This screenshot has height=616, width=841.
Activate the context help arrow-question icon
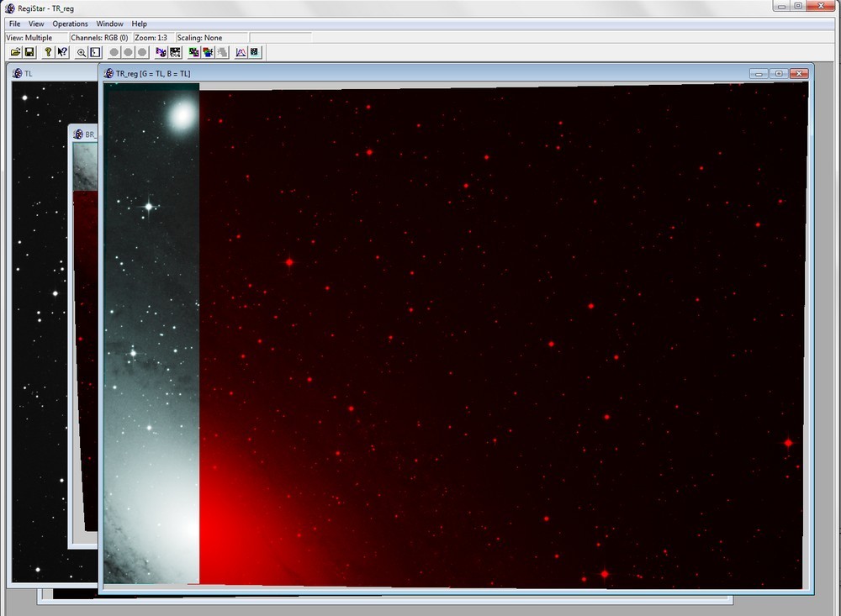point(62,52)
